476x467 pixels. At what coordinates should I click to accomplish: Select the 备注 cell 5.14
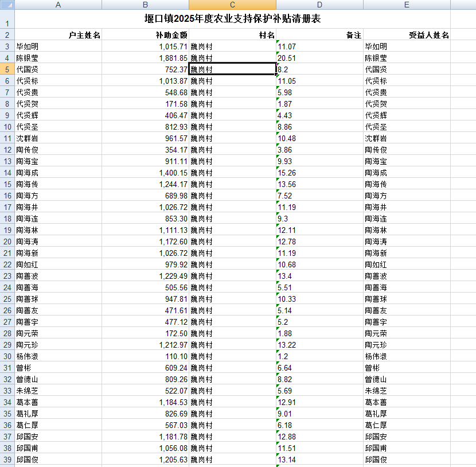tap(319, 310)
